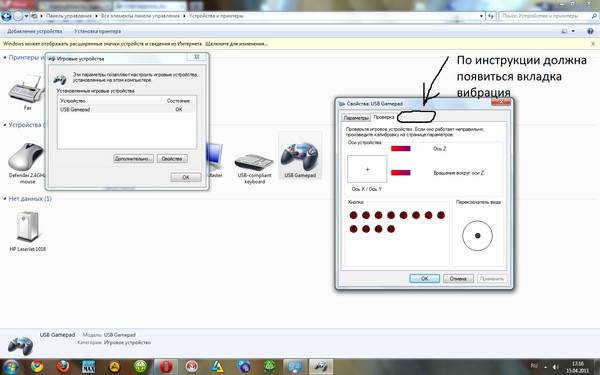This screenshot has width=600, height=375.
Task: Open Google Chrome from the taskbar
Action: click(37, 367)
